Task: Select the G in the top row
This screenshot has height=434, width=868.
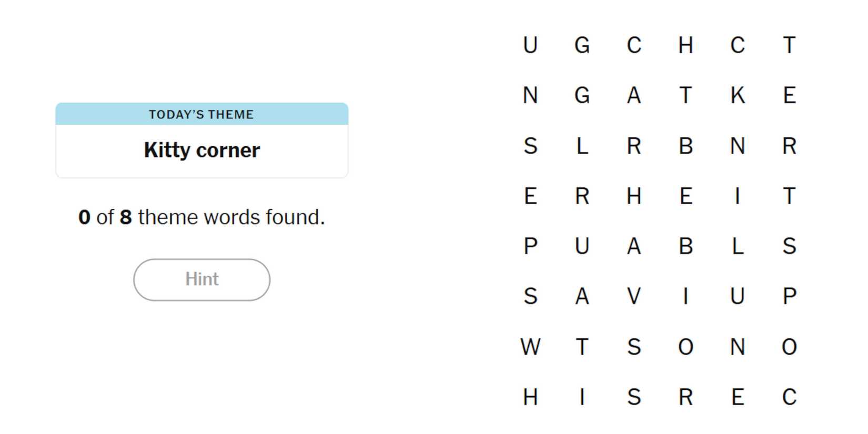Action: [582, 45]
